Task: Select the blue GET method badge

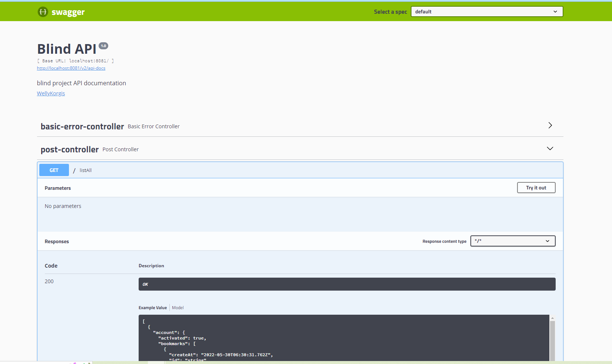Action: pyautogui.click(x=54, y=170)
